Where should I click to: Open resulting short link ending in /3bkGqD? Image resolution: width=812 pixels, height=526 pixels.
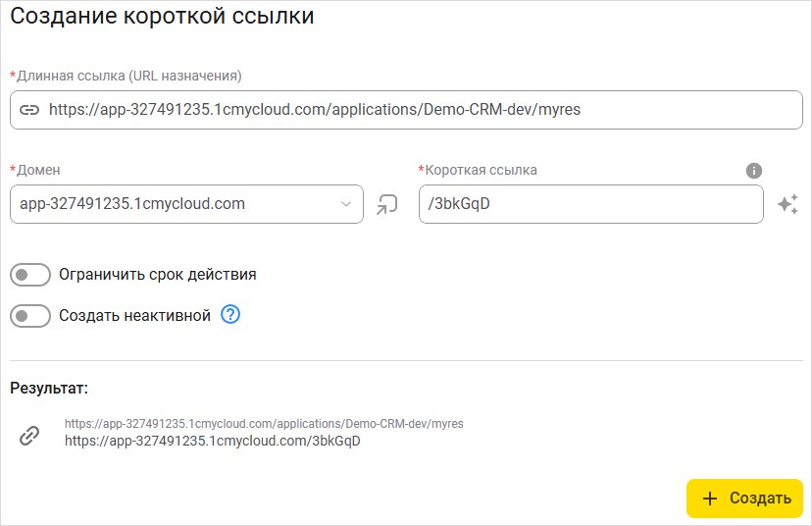[x=213, y=441]
